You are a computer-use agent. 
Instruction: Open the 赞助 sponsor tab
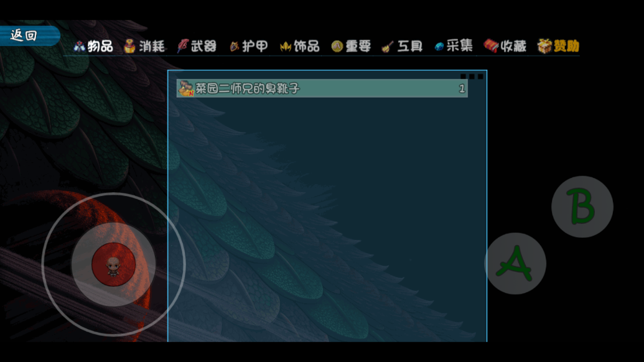(x=566, y=46)
